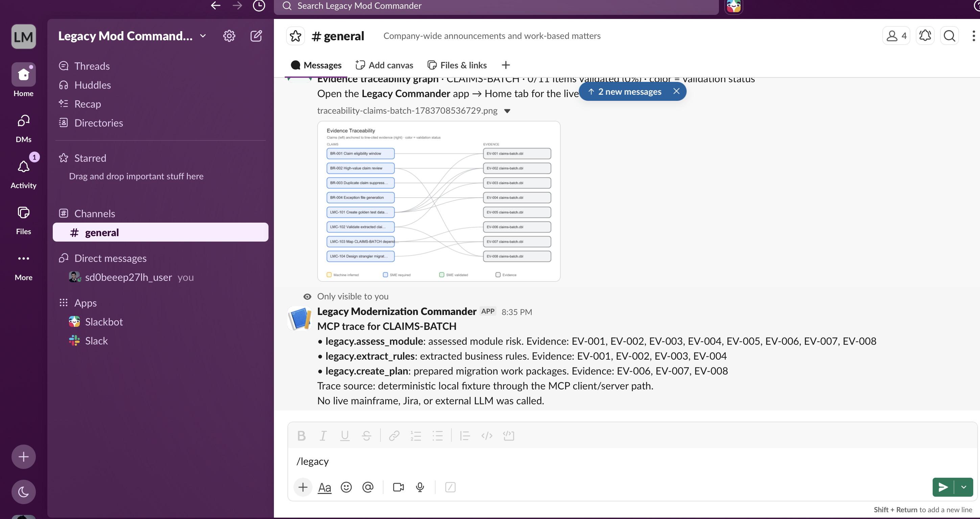Open Directories in the sidebar

[161, 123]
